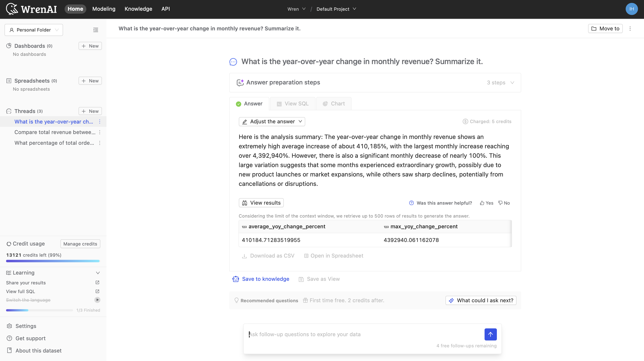Screen dimensions: 644x361
Task: Open the Knowledge menu
Action: [x=138, y=9]
